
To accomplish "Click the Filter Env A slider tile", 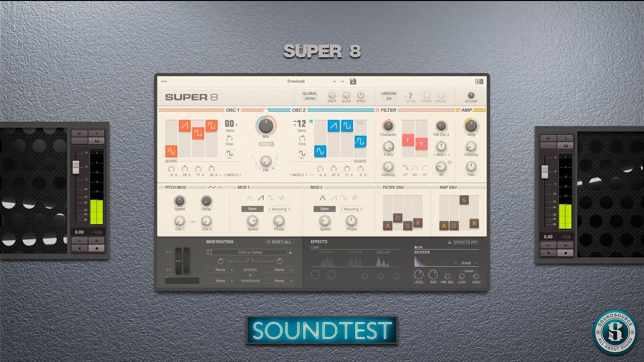I will click(x=387, y=226).
